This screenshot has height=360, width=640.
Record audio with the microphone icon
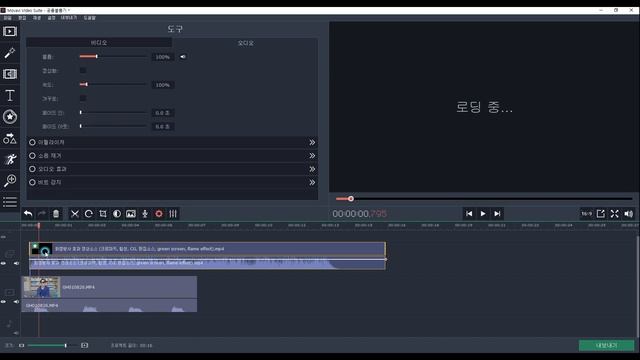(145, 213)
